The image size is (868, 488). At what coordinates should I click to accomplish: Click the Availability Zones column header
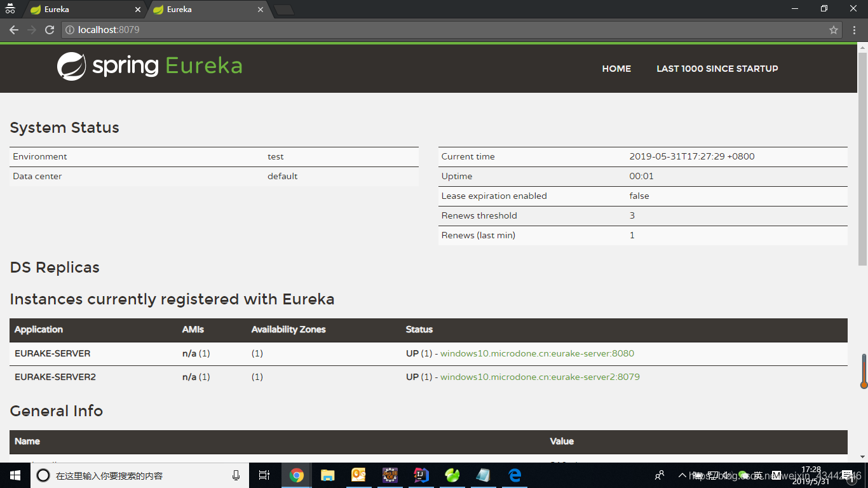click(288, 330)
